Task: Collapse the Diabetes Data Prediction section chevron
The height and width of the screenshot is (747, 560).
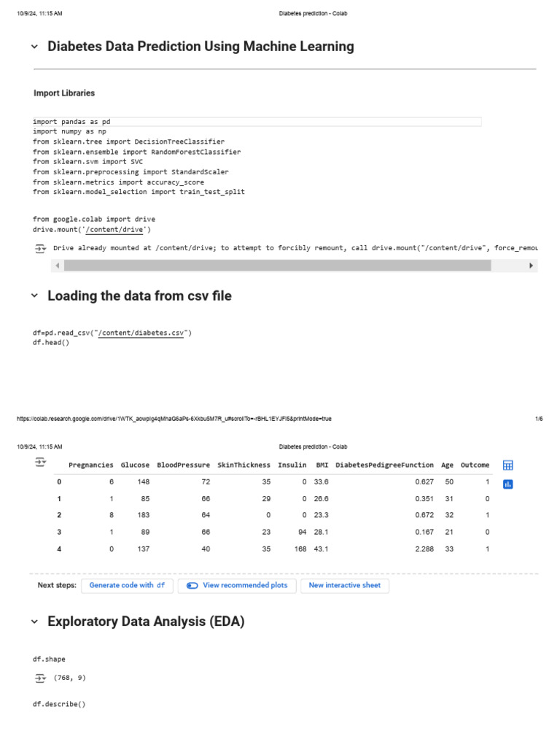Action: [x=34, y=47]
